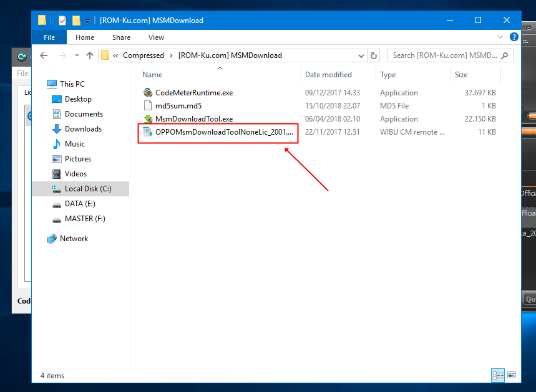This screenshot has height=392, width=536.
Task: Select Local Disk (C:) drive
Action: coord(80,189)
